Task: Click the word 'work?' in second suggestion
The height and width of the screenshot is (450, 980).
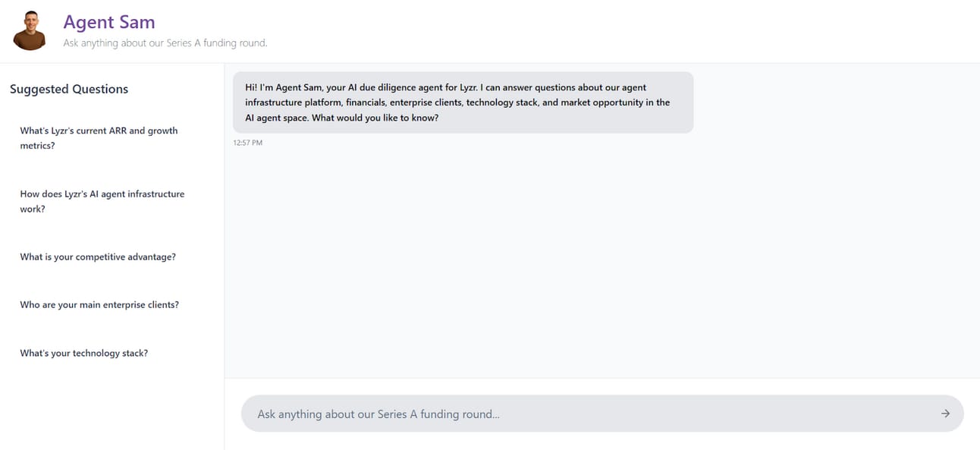Action: [x=33, y=209]
